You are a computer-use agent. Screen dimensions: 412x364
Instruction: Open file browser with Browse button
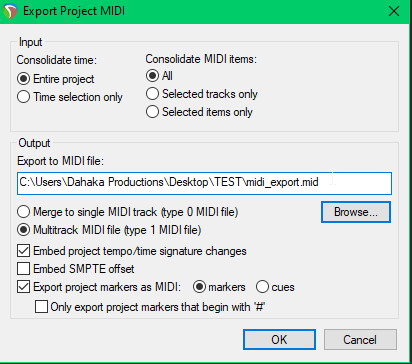(x=356, y=212)
